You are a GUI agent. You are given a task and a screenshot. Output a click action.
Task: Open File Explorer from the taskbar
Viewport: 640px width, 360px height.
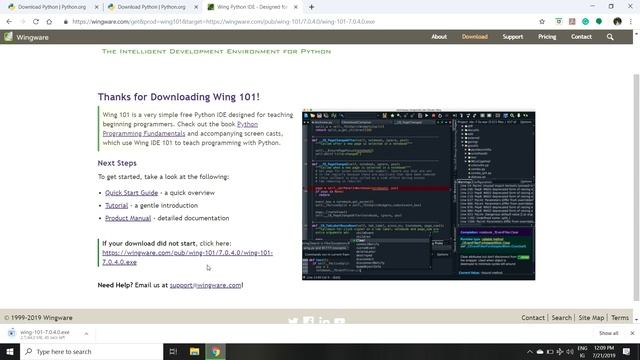point(194,351)
